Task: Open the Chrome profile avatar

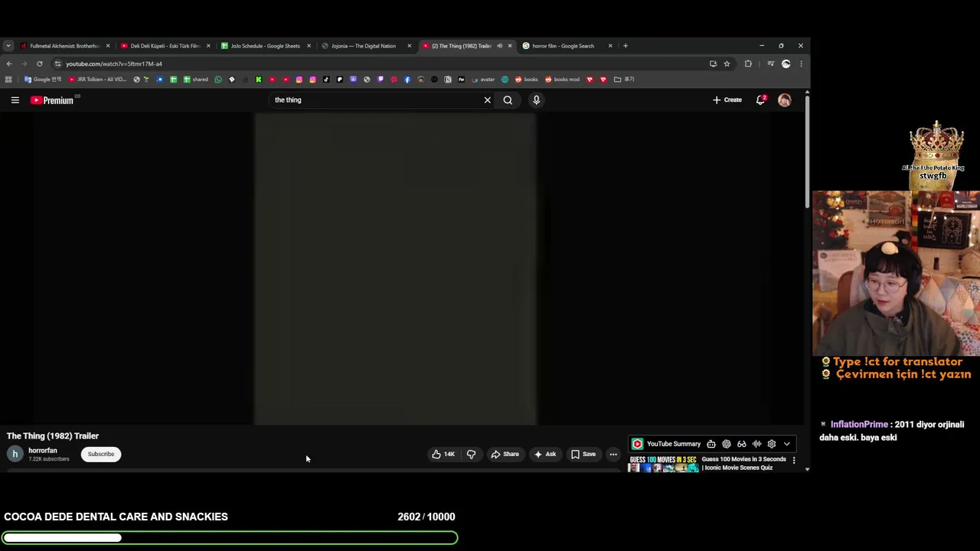Action: pyautogui.click(x=786, y=64)
